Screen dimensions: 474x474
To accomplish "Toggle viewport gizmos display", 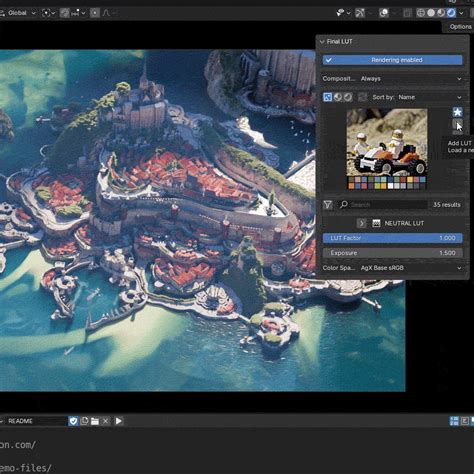I will 360,13.
